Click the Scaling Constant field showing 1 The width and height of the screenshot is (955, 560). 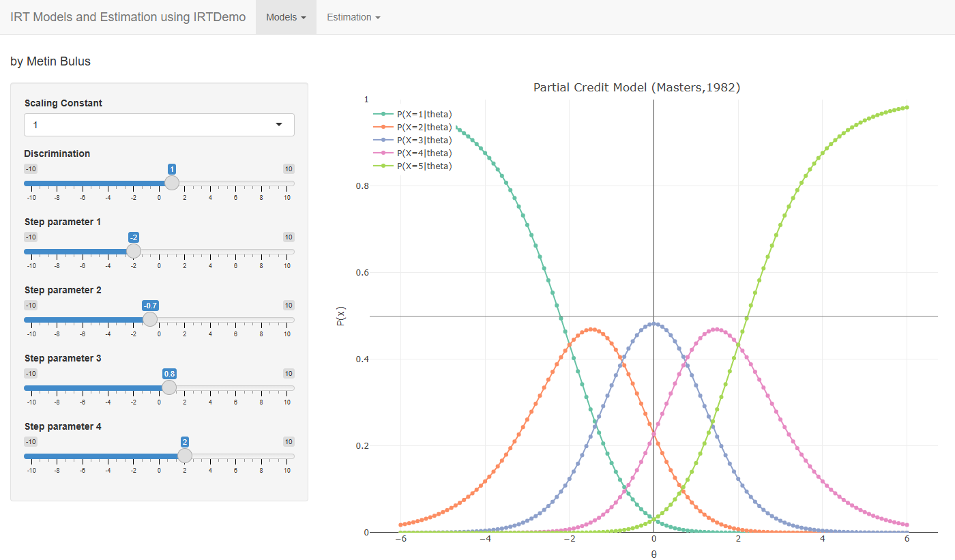(159, 125)
